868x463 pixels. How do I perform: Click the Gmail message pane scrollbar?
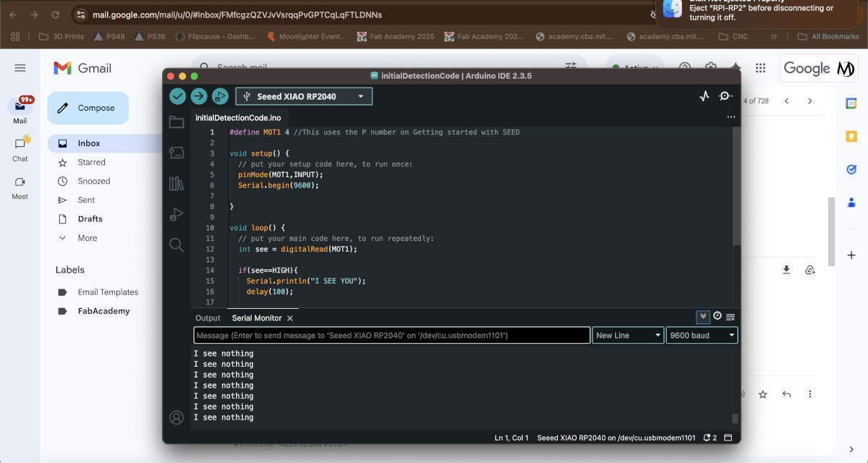pyautogui.click(x=831, y=231)
